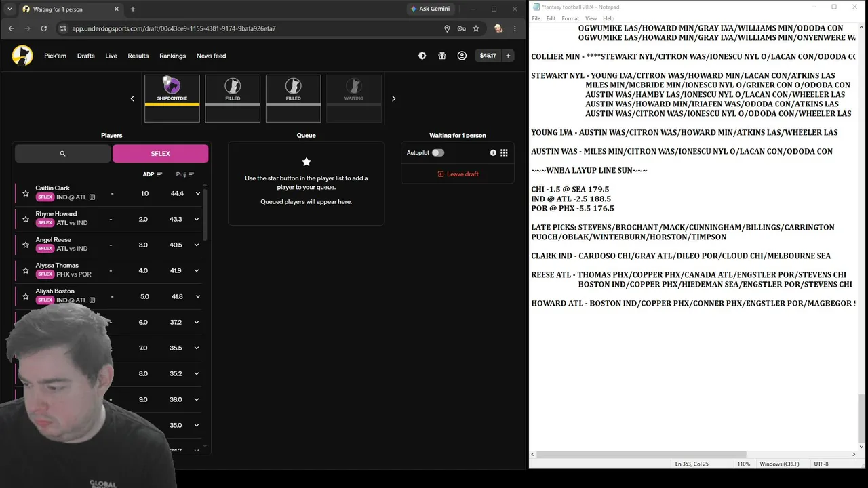Expand Caitlin Clark's player details
This screenshot has width=868, height=488.
197,193
